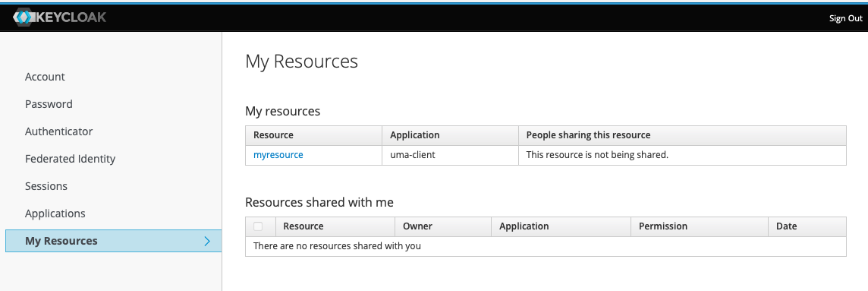868x291 pixels.
Task: View the Sessions page
Action: pos(46,186)
